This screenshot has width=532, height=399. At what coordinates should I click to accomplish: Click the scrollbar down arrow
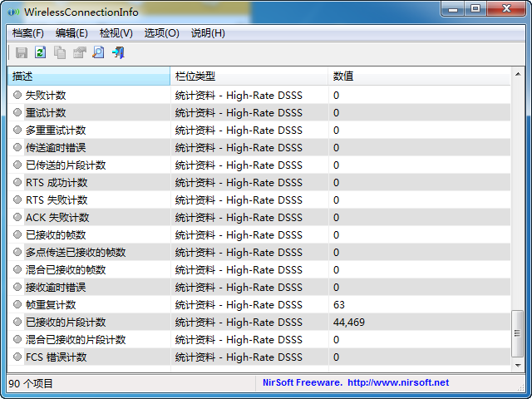(518, 366)
